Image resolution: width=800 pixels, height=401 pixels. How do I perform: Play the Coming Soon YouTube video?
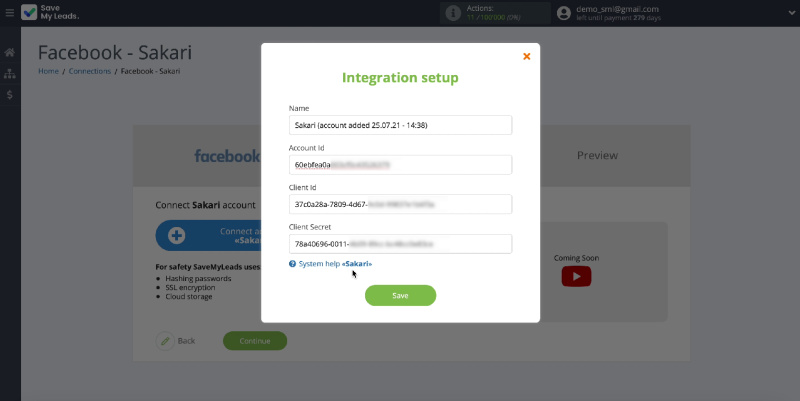[575, 276]
